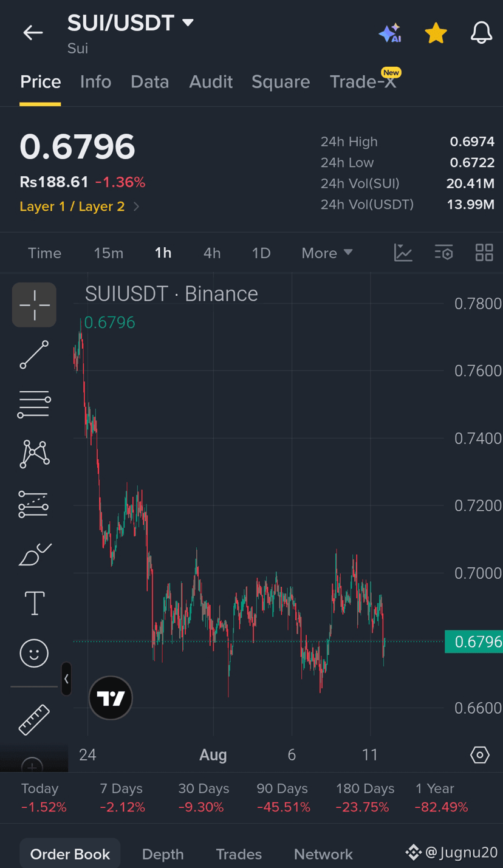The width and height of the screenshot is (503, 868).
Task: Click the 0.7000 price axis label
Action: 478,573
